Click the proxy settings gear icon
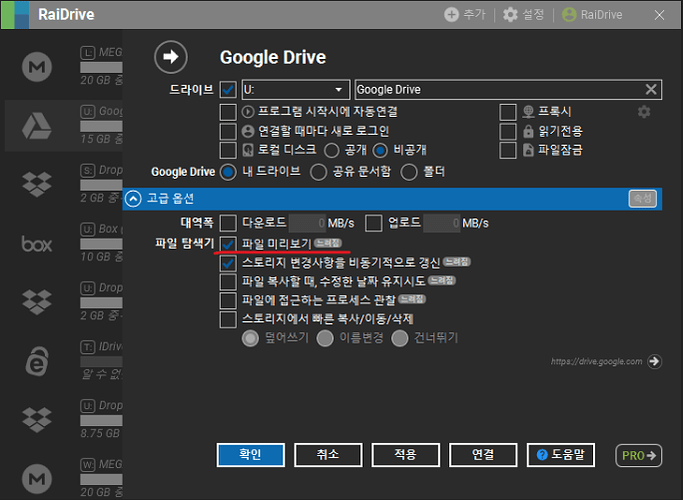The height and width of the screenshot is (500, 683). tap(644, 112)
